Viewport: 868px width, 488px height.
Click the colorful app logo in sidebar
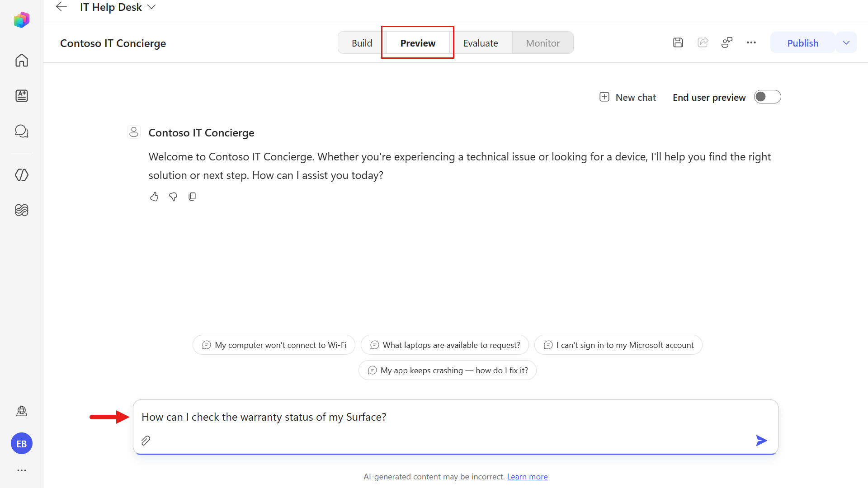(21, 20)
